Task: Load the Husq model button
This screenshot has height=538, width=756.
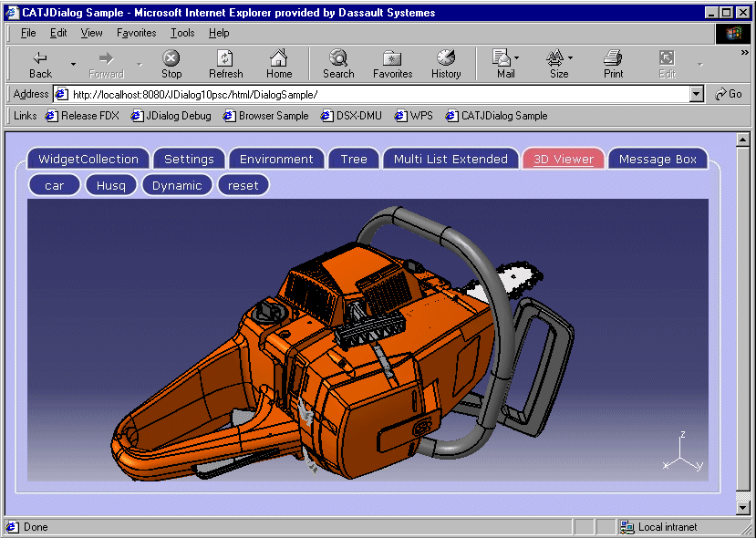Action: [x=111, y=186]
